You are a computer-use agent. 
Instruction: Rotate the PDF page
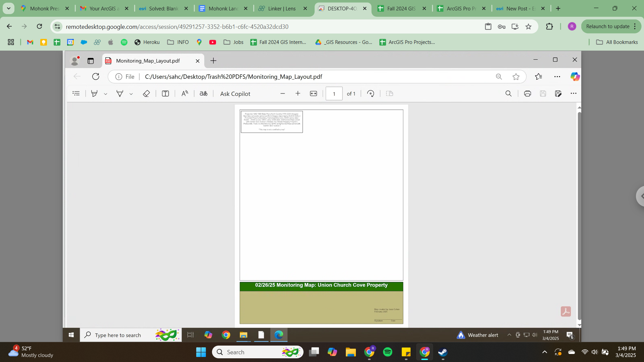tap(371, 94)
